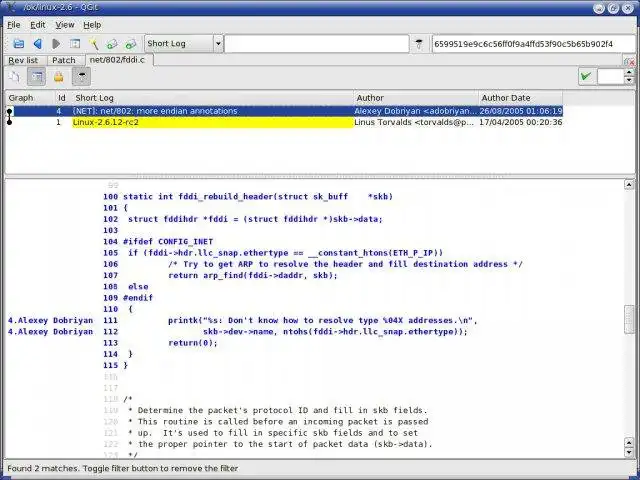Open the View menu

[x=64, y=25]
